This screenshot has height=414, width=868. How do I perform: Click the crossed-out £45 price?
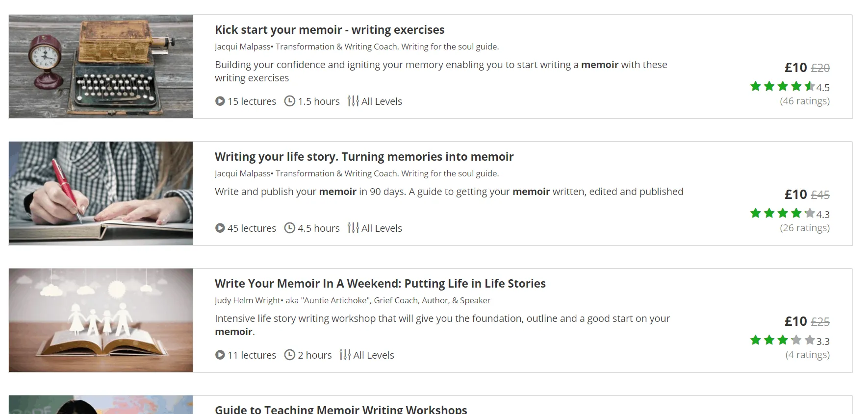point(821,194)
